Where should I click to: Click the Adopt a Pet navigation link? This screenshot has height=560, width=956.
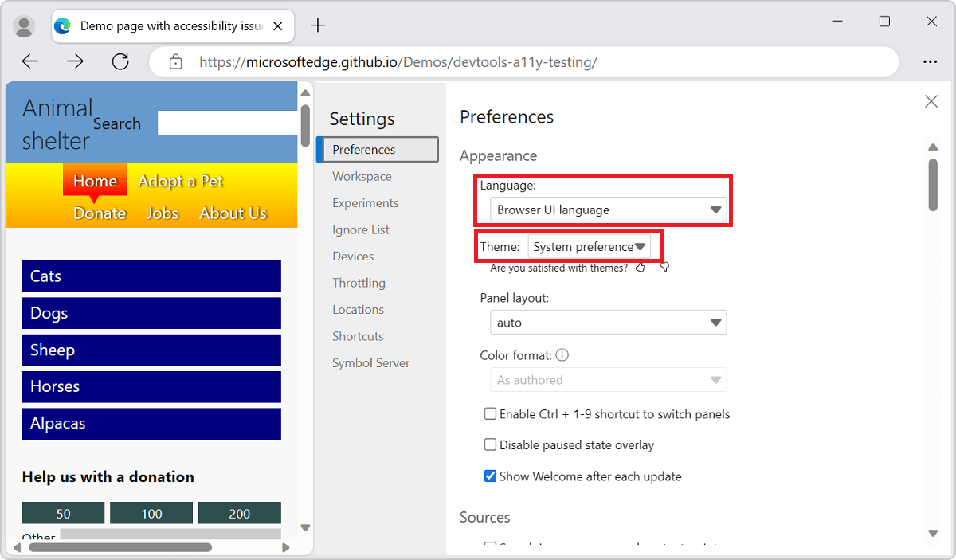(181, 181)
